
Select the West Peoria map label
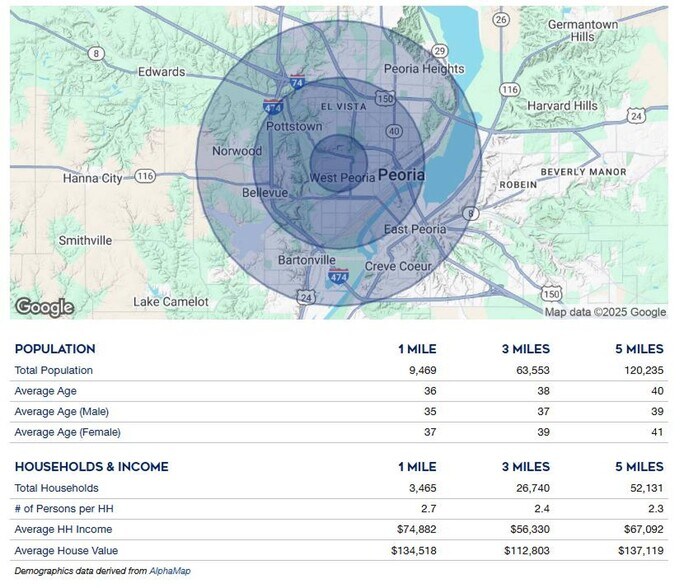[x=342, y=178]
